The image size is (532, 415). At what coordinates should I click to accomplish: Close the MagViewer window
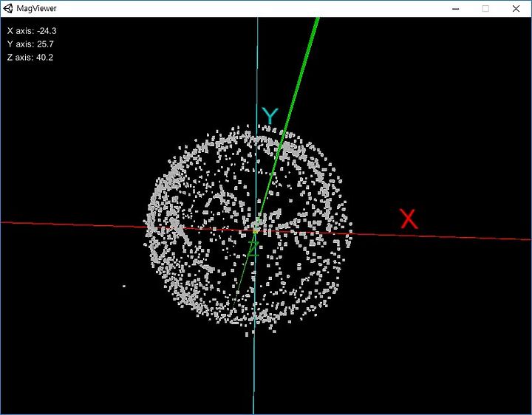click(516, 9)
